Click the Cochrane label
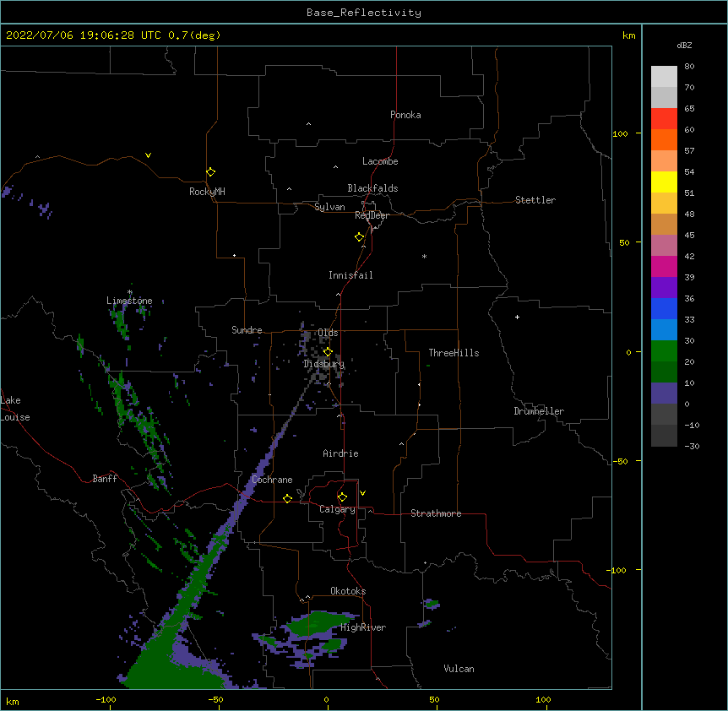Screen dimensions: 728x711 272,480
